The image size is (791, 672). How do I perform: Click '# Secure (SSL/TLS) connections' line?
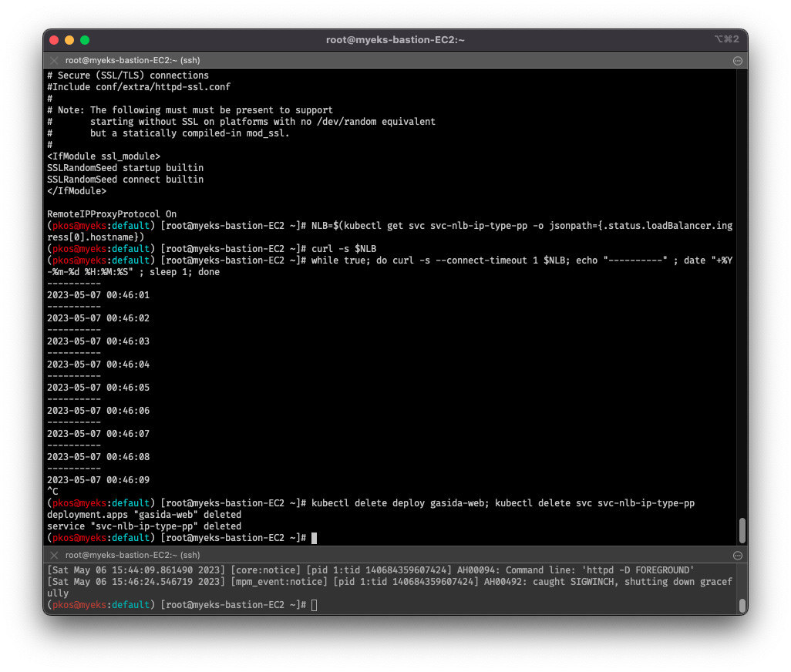point(128,75)
